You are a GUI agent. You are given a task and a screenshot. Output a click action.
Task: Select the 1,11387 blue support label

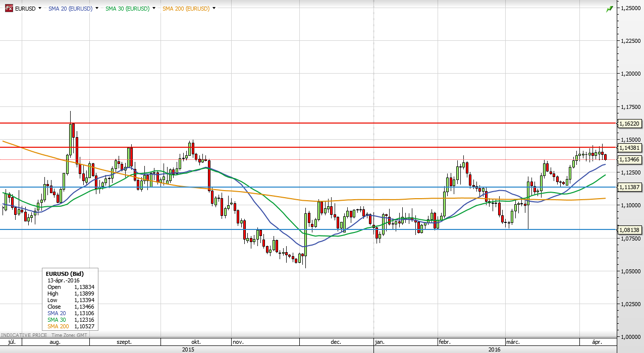(x=629, y=187)
